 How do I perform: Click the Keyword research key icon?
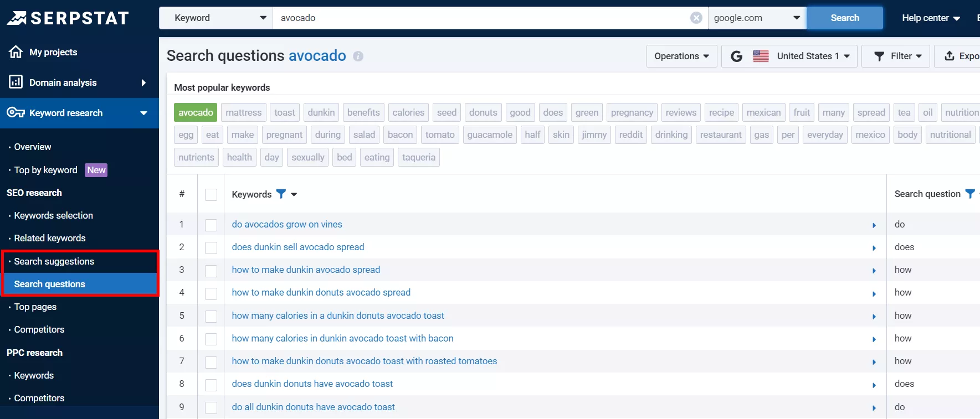click(x=16, y=112)
